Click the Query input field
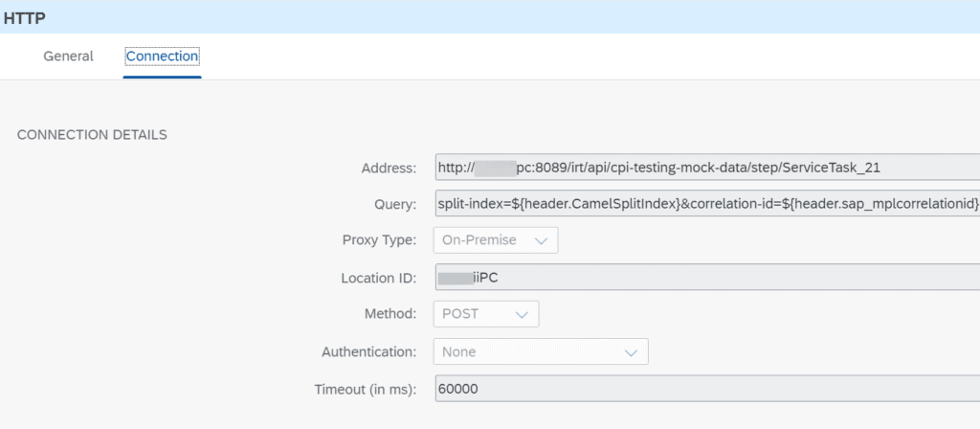 pyautogui.click(x=707, y=203)
